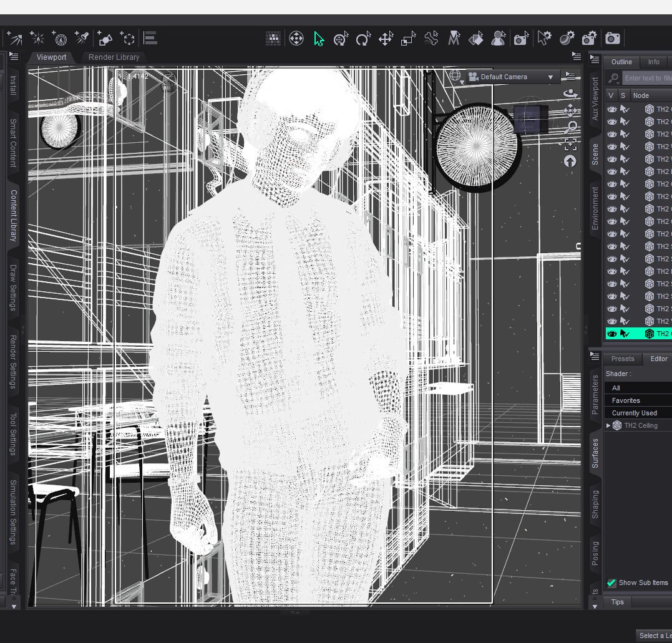Select the Joint Editor bone tool

431,39
